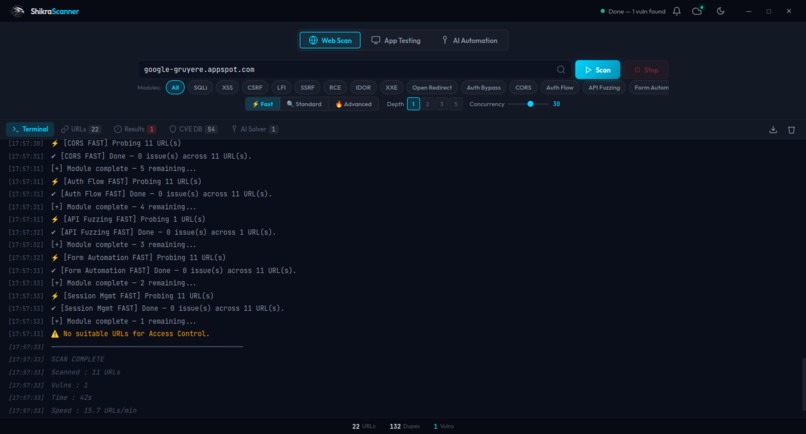The width and height of the screenshot is (806, 434).
Task: Click the 'Done — 1 vuln found' status
Action: pos(633,11)
